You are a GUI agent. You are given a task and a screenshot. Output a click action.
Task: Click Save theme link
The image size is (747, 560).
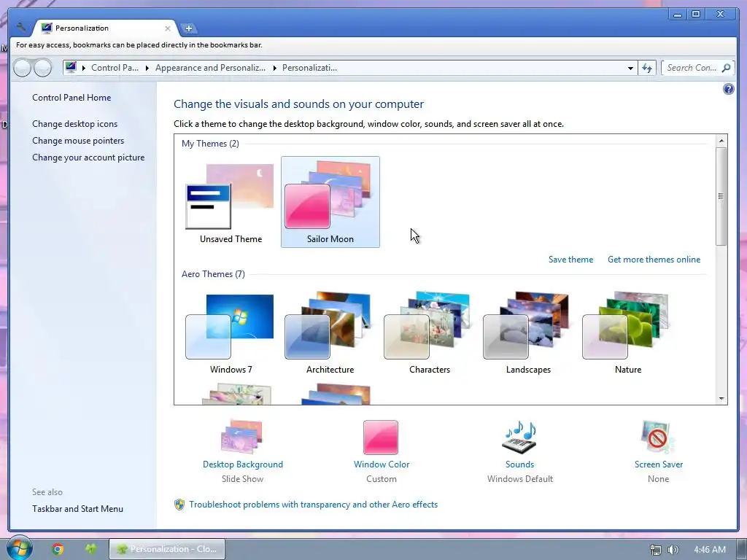pyautogui.click(x=570, y=260)
